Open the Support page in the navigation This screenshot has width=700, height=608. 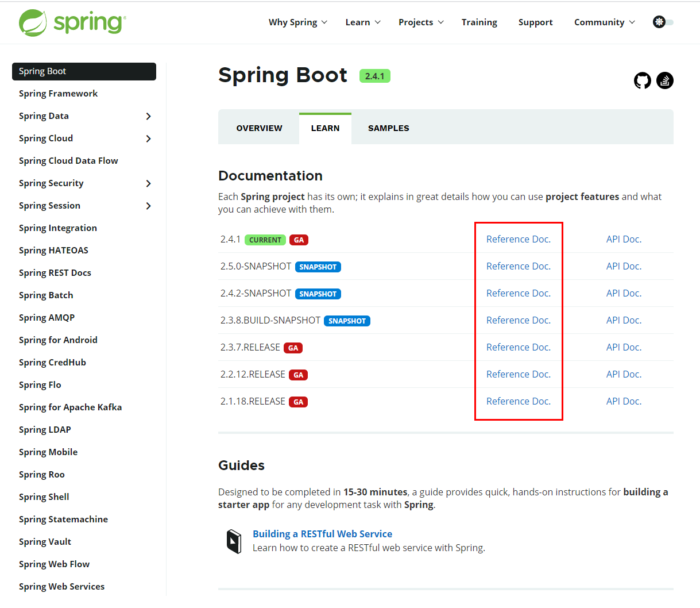[535, 22]
